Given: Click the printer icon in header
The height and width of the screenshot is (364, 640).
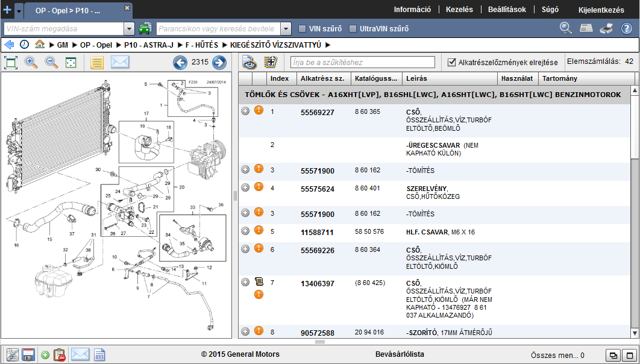Looking at the screenshot, I should pyautogui.click(x=606, y=28).
